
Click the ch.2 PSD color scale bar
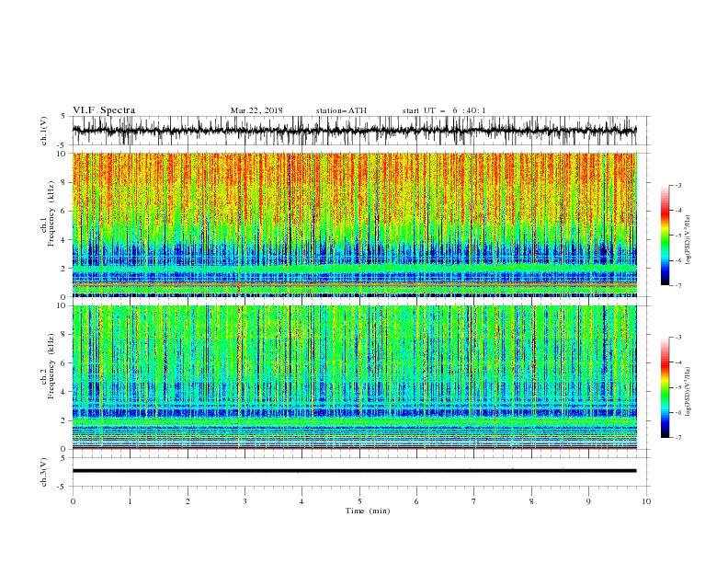pos(665,387)
